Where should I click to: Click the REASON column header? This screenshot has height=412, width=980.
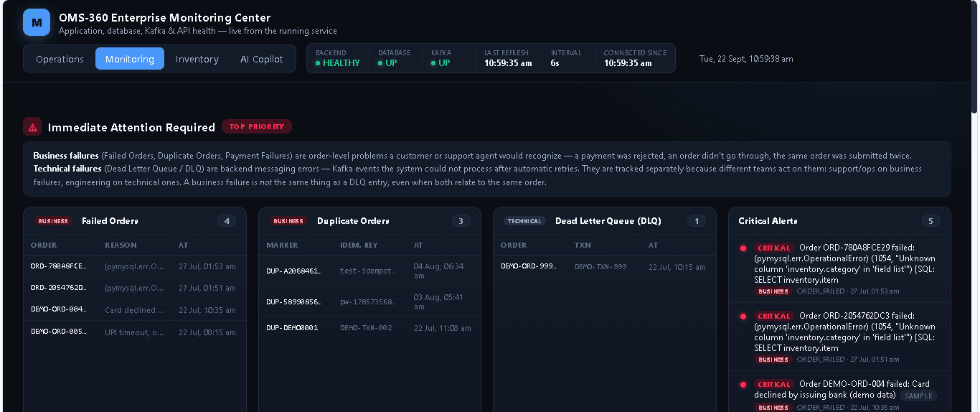point(121,245)
